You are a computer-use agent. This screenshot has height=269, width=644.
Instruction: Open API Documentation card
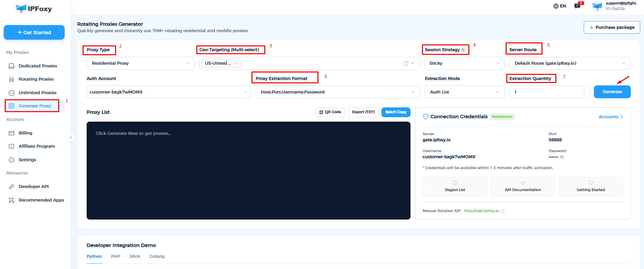(523, 186)
